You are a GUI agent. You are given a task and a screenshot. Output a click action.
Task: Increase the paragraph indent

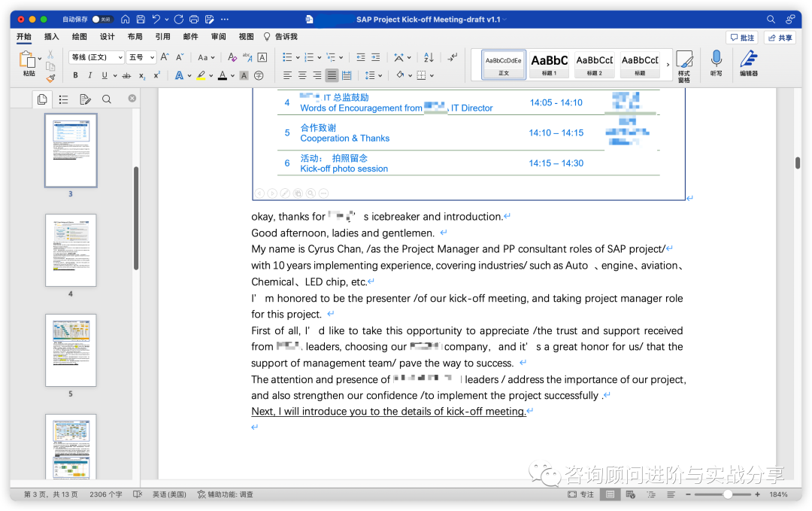tap(376, 57)
